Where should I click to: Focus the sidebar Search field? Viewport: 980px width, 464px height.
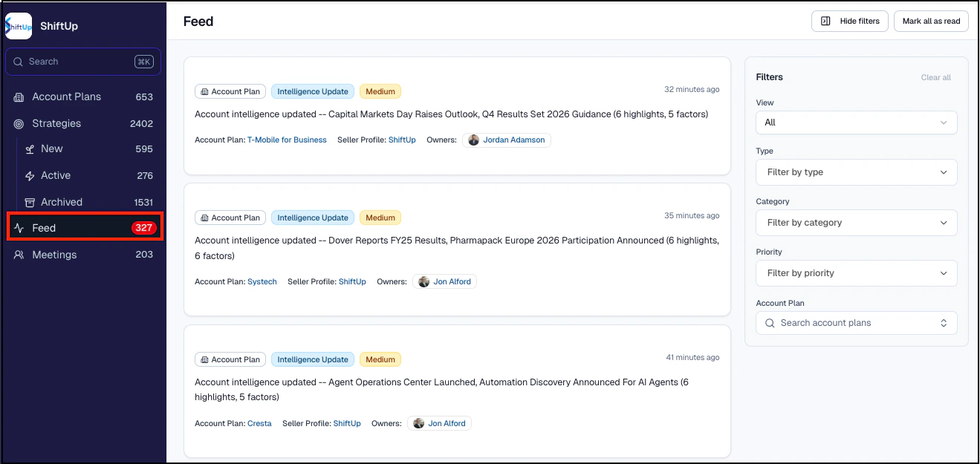(78, 62)
